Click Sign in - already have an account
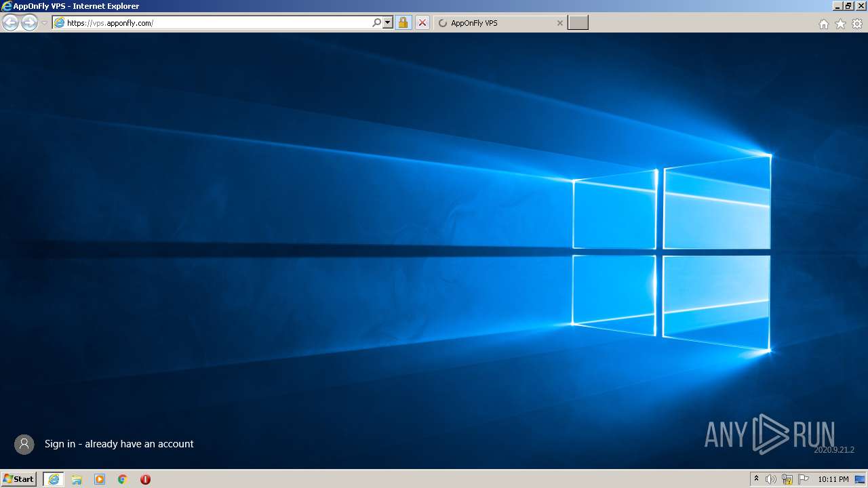Screen dimensions: 868x488 coord(119,444)
